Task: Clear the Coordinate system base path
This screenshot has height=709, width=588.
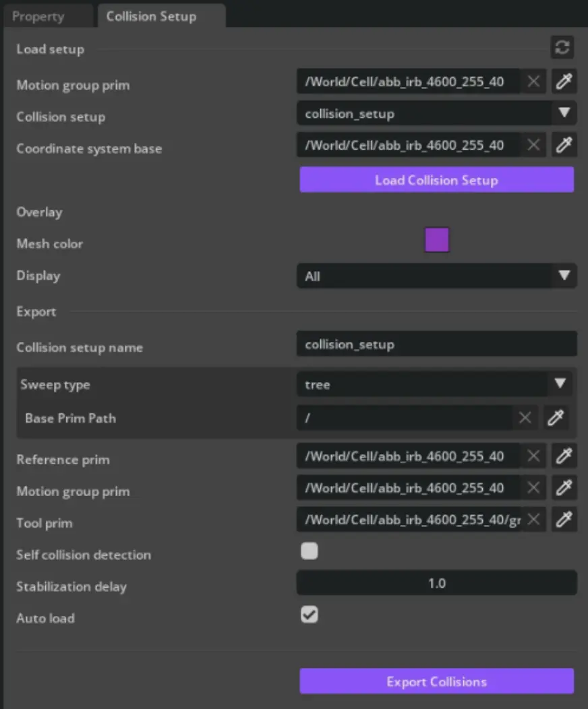Action: pos(533,145)
